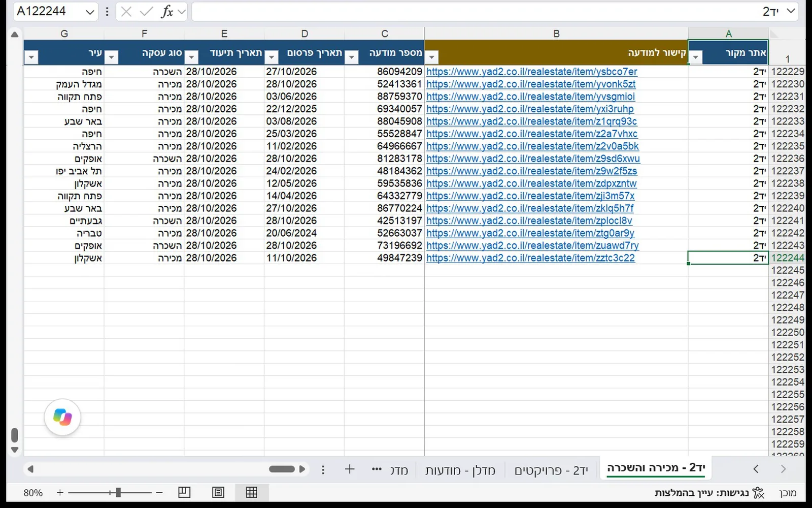Click the vertical scroll up arrow
This screenshot has width=812, height=508.
click(15, 35)
